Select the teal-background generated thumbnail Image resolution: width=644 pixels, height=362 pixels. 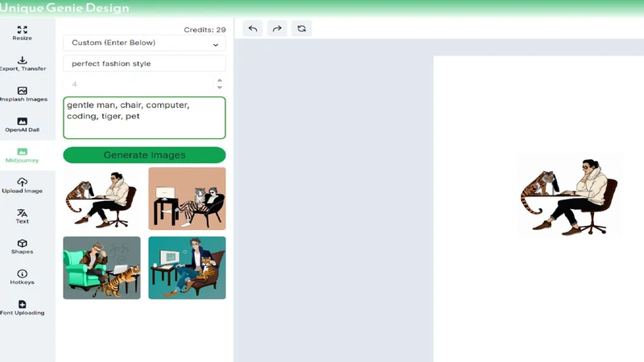[x=187, y=268]
